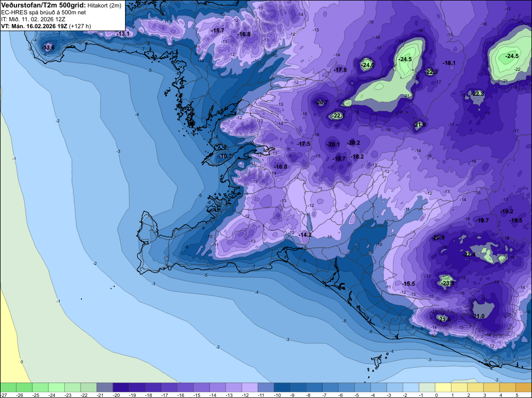Click the valid time 'VT: Mán. 16.02.2026 19Z'
Screen dimensions: 532x398
pos(34,26)
